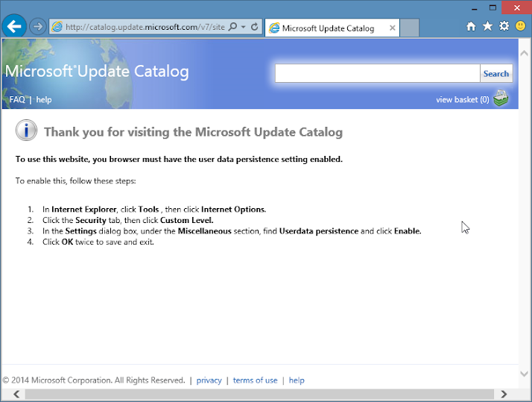Click the vertical scrollbar up arrow
The height and width of the screenshot is (402, 532).
pyautogui.click(x=525, y=53)
